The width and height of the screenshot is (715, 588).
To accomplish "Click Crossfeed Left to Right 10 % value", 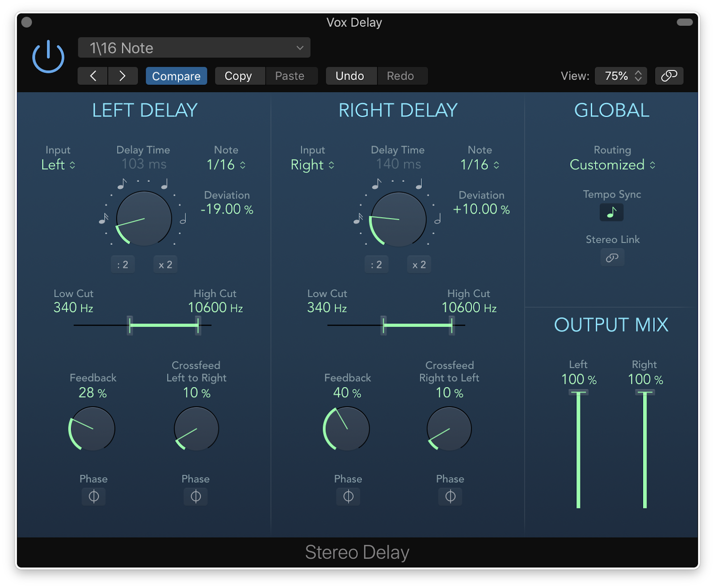I will point(197,393).
